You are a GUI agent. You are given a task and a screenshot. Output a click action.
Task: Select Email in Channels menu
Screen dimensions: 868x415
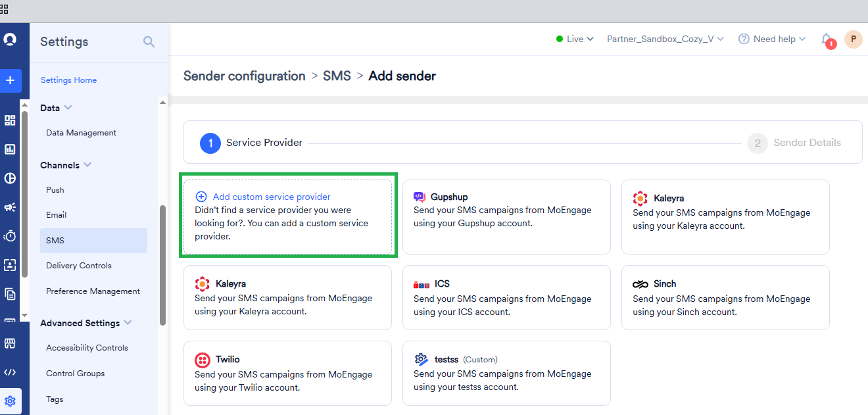pyautogui.click(x=57, y=215)
